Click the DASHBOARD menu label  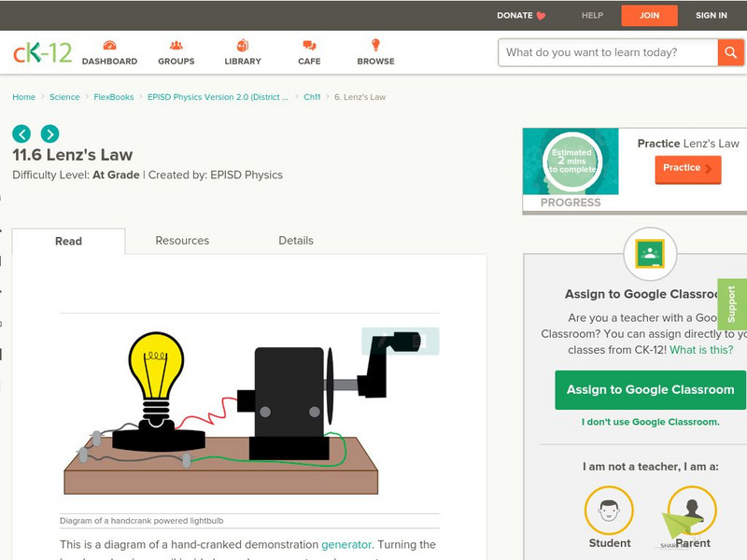[109, 62]
